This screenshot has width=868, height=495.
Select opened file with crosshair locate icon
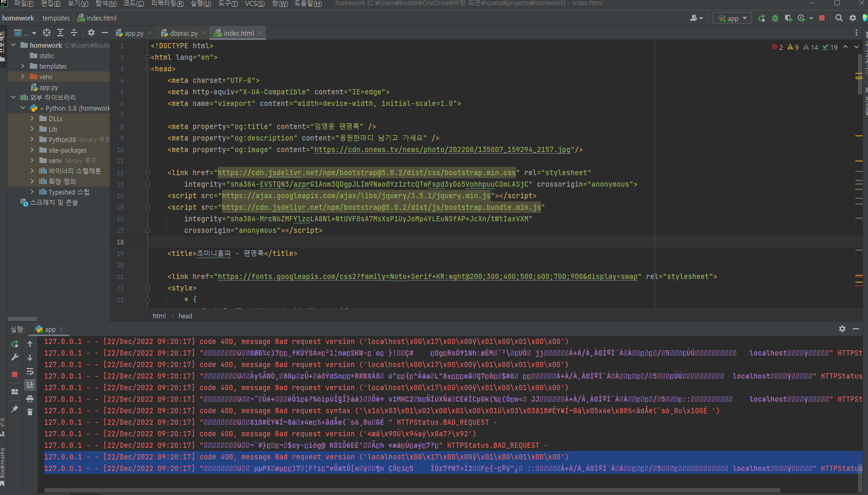(47, 33)
